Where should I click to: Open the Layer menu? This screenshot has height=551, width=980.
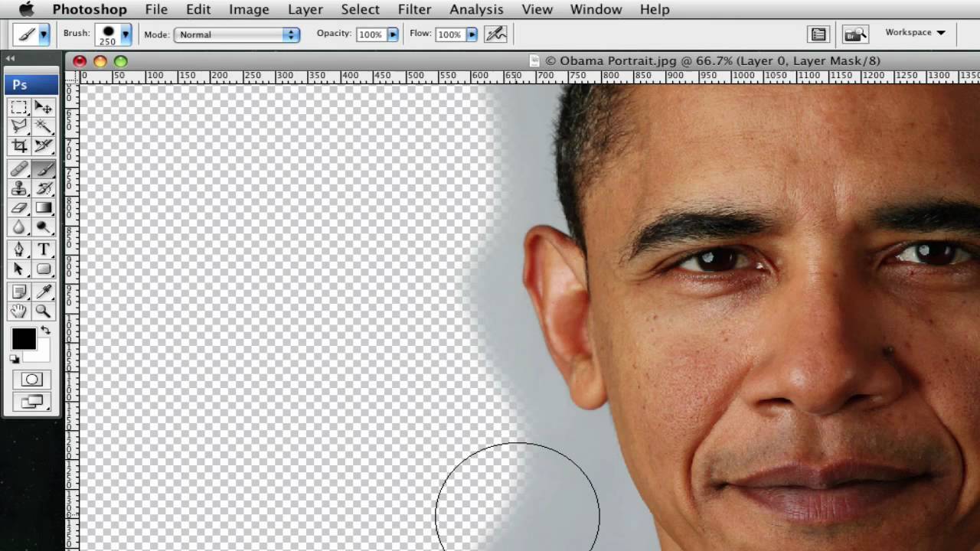[x=305, y=9]
